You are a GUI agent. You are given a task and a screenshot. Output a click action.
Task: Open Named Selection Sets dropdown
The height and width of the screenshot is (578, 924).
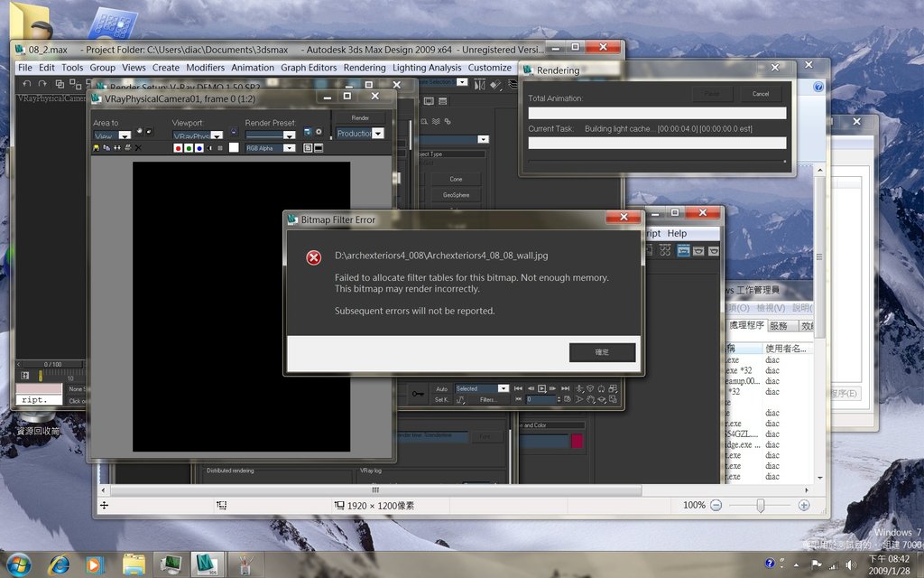(x=462, y=82)
